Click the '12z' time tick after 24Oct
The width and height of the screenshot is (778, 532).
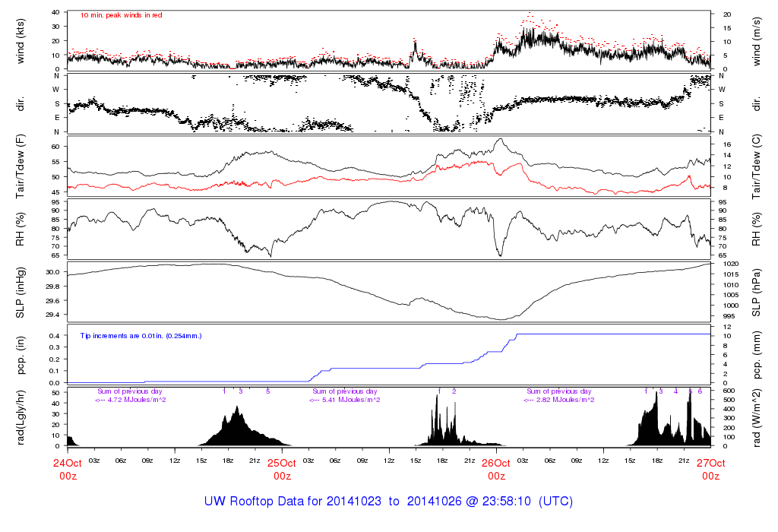[175, 461]
